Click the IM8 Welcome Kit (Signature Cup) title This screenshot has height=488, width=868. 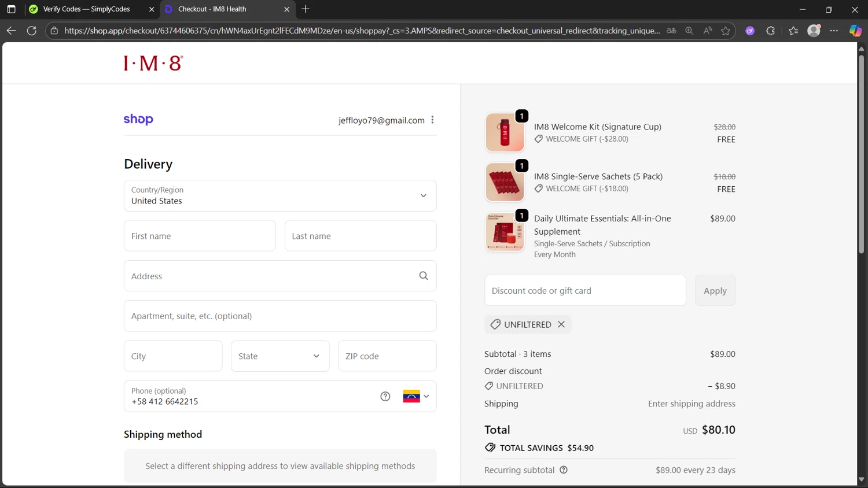click(598, 127)
